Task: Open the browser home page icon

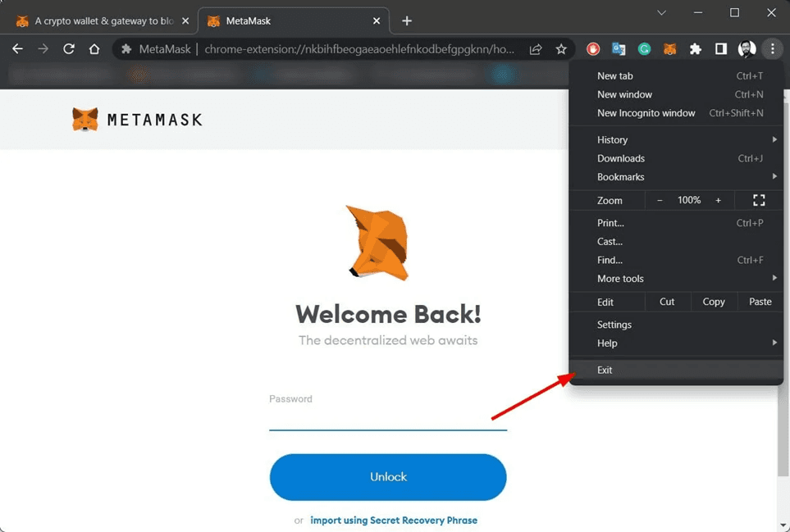Action: click(x=94, y=49)
